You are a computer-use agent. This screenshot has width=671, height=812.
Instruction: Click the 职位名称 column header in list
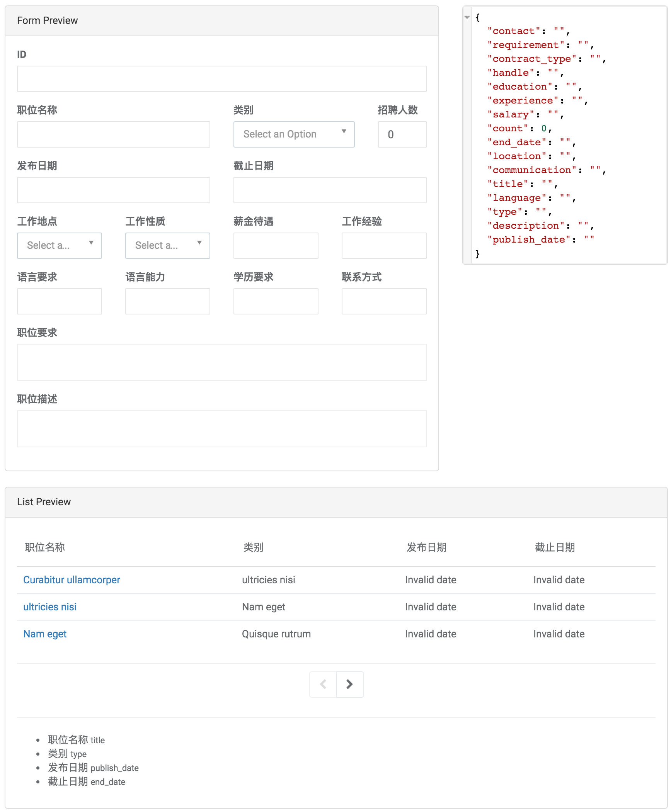point(45,547)
